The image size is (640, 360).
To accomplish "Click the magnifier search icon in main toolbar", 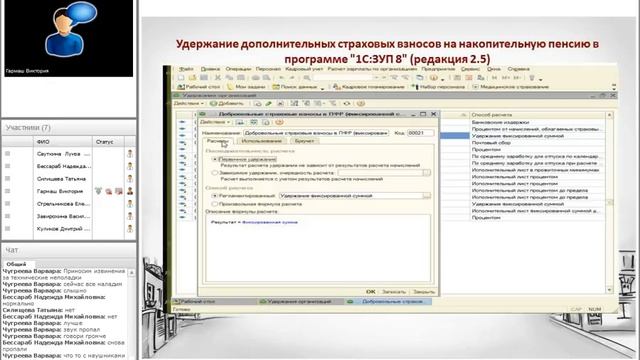I will tap(307, 78).
